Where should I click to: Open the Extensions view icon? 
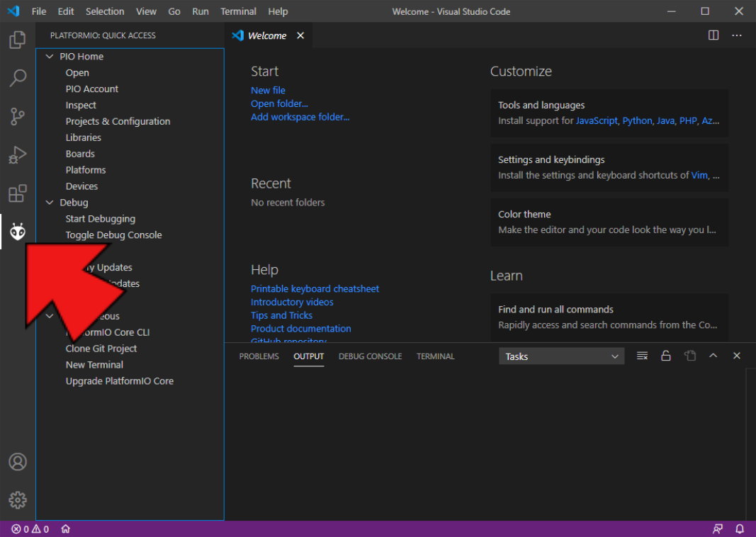point(18,193)
